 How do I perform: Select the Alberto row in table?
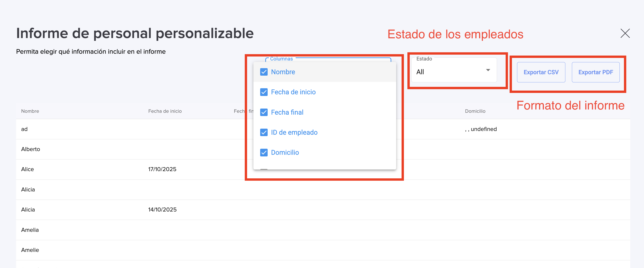(31, 149)
